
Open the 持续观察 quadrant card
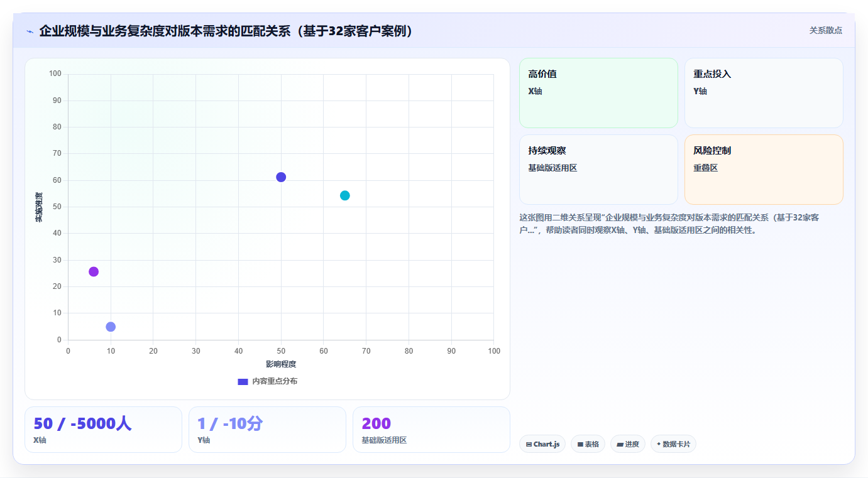(x=598, y=170)
